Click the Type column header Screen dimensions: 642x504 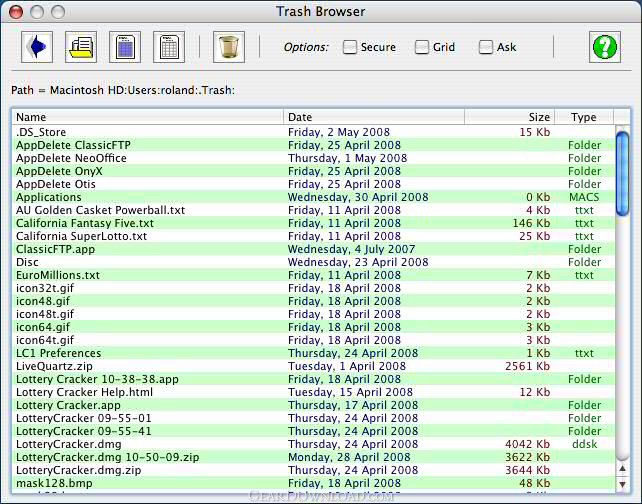pos(583,117)
